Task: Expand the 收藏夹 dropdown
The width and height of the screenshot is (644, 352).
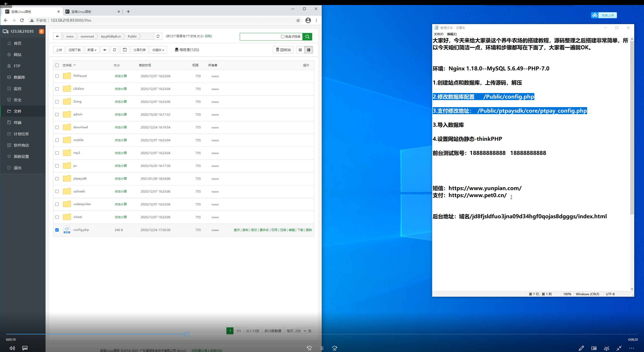Action: pos(158,50)
